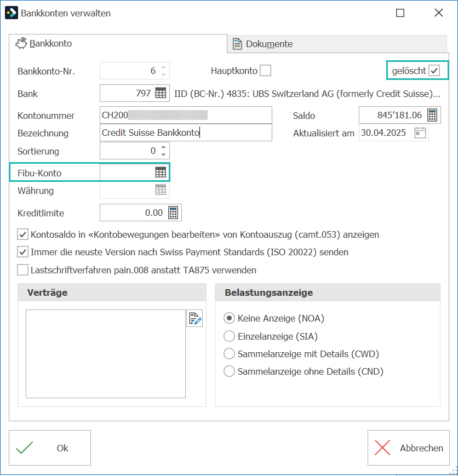Increase Sortierung value with up arrow

164,147
